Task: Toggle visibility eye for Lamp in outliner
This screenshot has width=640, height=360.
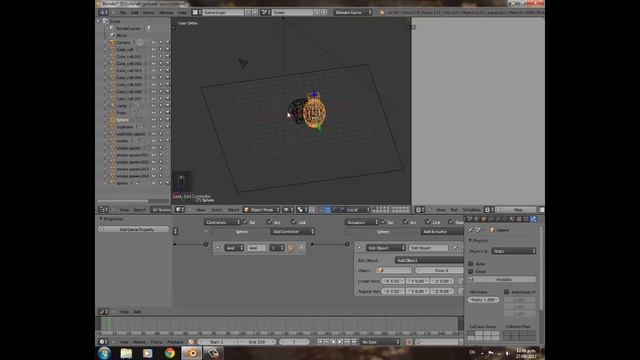Action: coord(154,105)
